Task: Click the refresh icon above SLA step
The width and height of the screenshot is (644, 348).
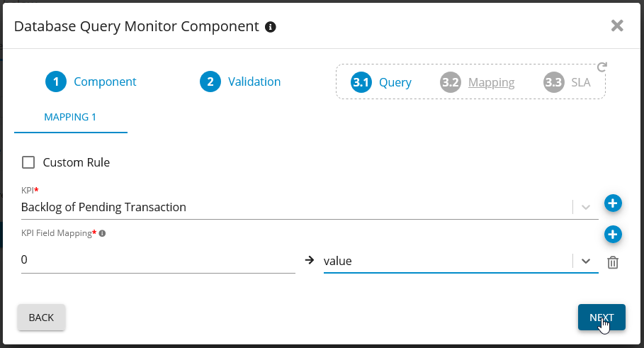Action: tap(601, 67)
